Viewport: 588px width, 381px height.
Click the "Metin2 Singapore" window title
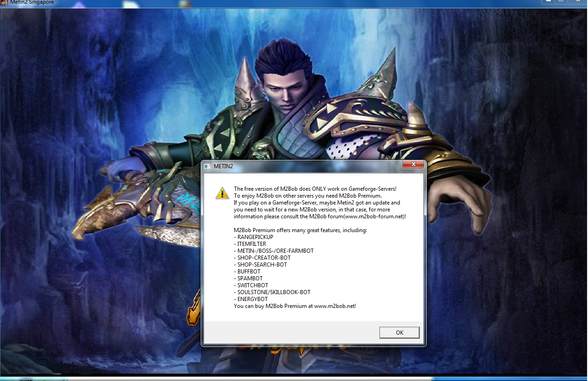point(32,2)
